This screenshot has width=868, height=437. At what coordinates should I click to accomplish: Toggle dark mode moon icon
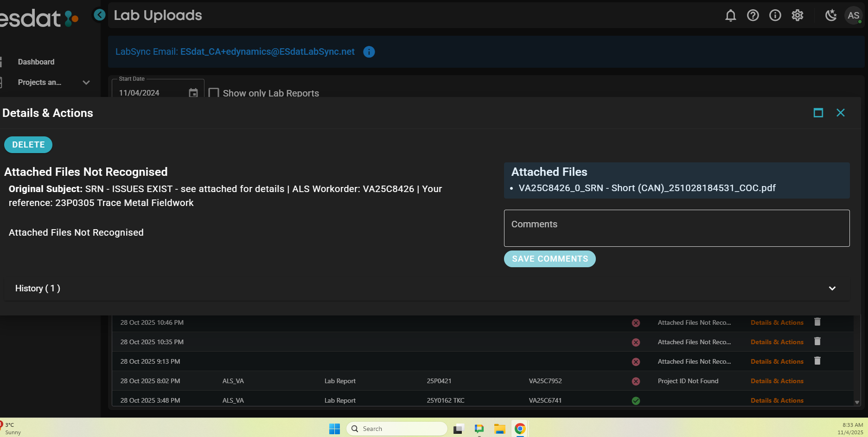tap(830, 15)
